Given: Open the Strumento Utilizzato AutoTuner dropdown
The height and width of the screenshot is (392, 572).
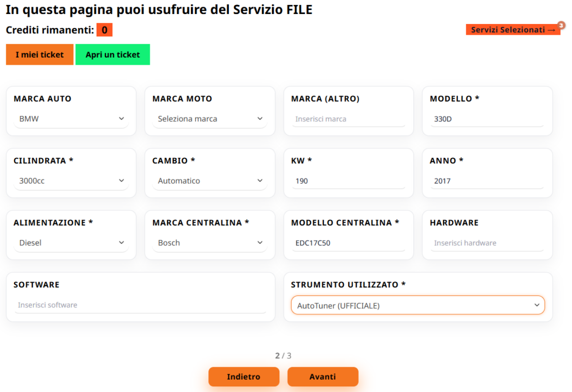Looking at the screenshot, I should tap(417, 305).
